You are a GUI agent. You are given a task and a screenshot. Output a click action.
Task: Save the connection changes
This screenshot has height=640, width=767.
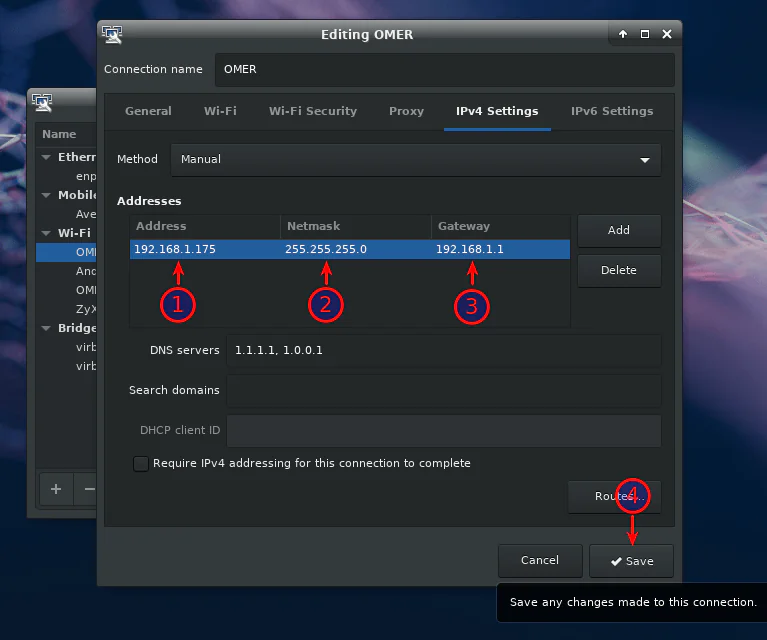(x=631, y=561)
